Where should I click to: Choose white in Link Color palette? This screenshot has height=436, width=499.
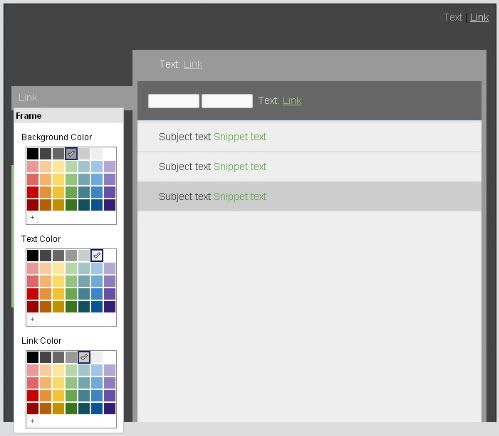pyautogui.click(x=110, y=357)
